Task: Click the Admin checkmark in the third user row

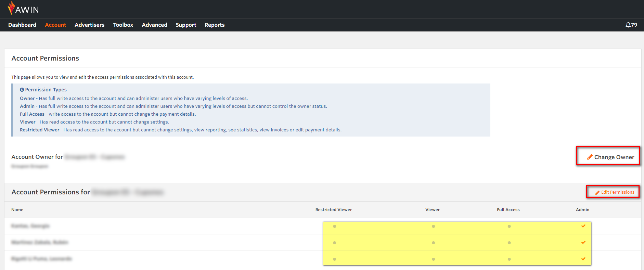Action: tap(583, 259)
